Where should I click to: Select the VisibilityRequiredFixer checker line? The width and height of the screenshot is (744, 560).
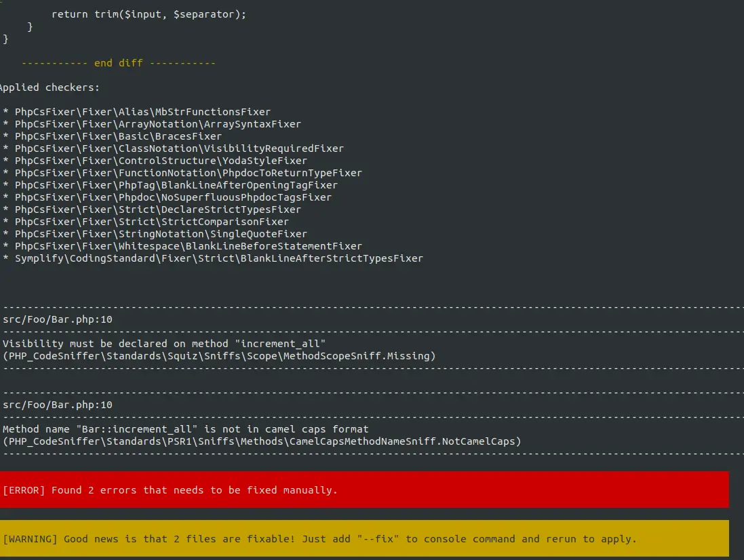point(173,148)
